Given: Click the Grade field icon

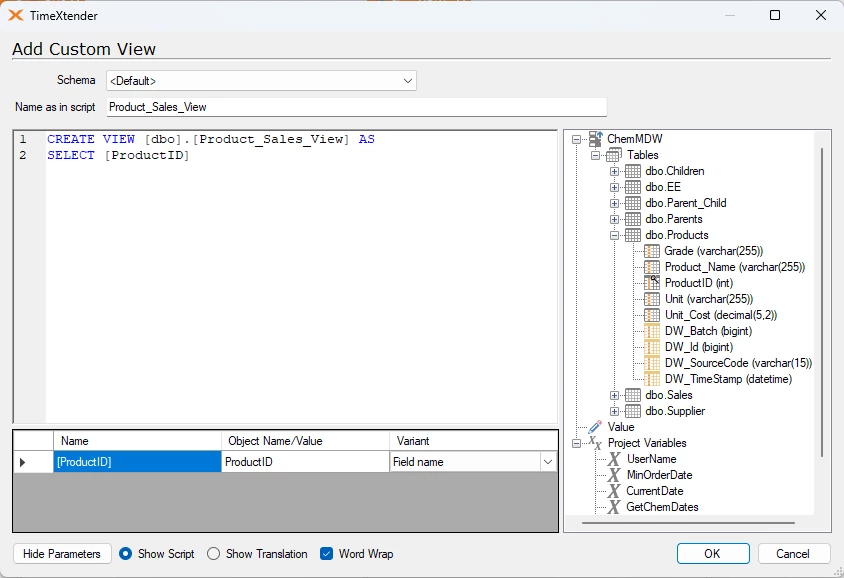Looking at the screenshot, I should (x=652, y=251).
